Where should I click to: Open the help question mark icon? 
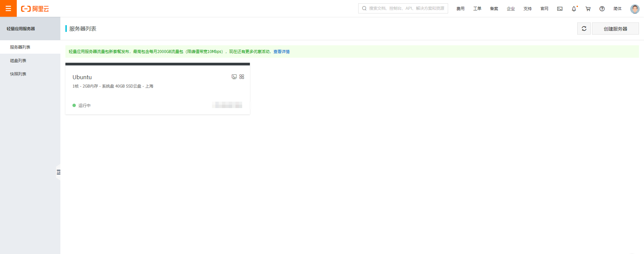point(602,9)
